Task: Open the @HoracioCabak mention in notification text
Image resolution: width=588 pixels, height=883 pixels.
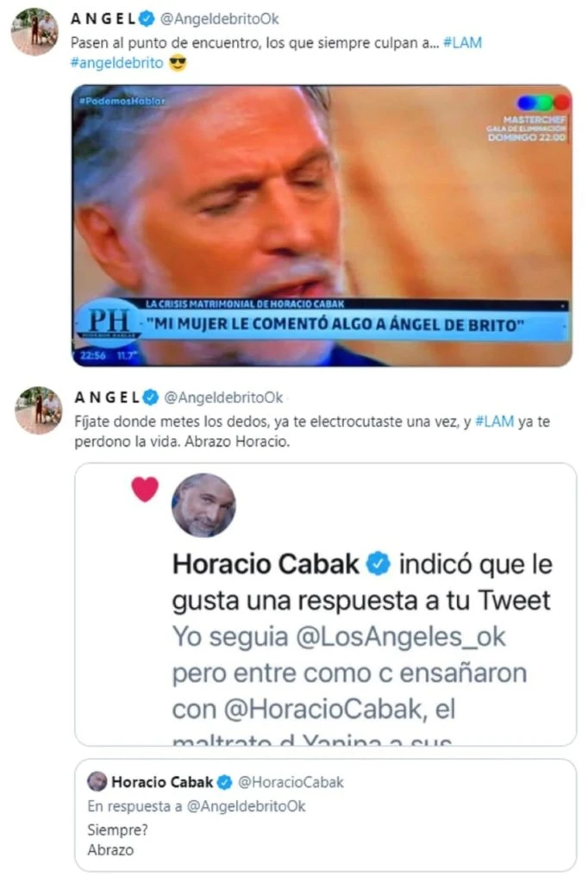Action: pyautogui.click(x=322, y=709)
